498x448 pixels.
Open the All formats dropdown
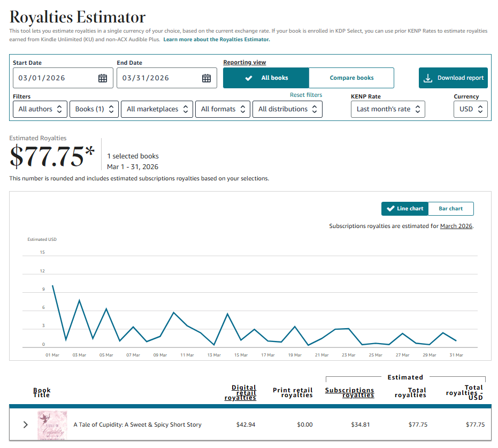point(223,109)
